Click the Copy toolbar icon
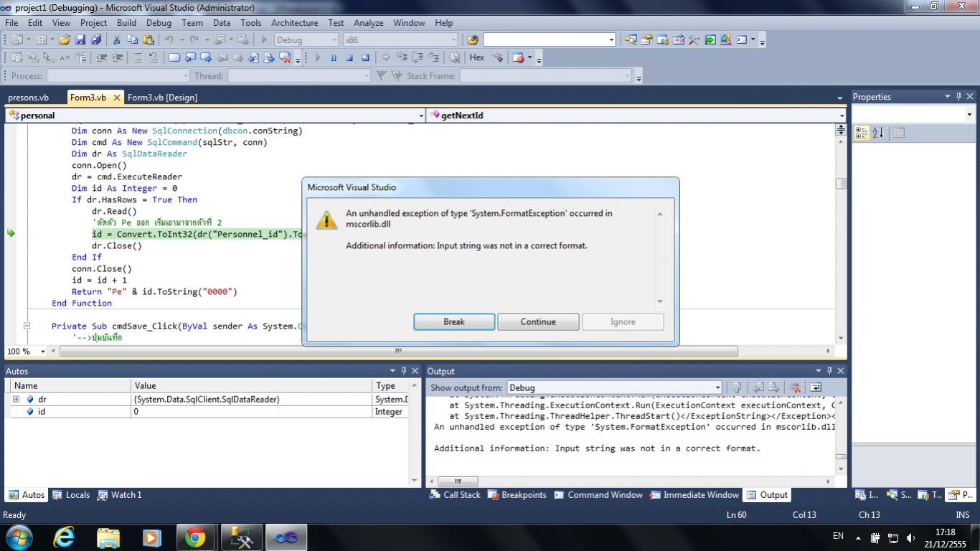This screenshot has height=551, width=980. (133, 40)
